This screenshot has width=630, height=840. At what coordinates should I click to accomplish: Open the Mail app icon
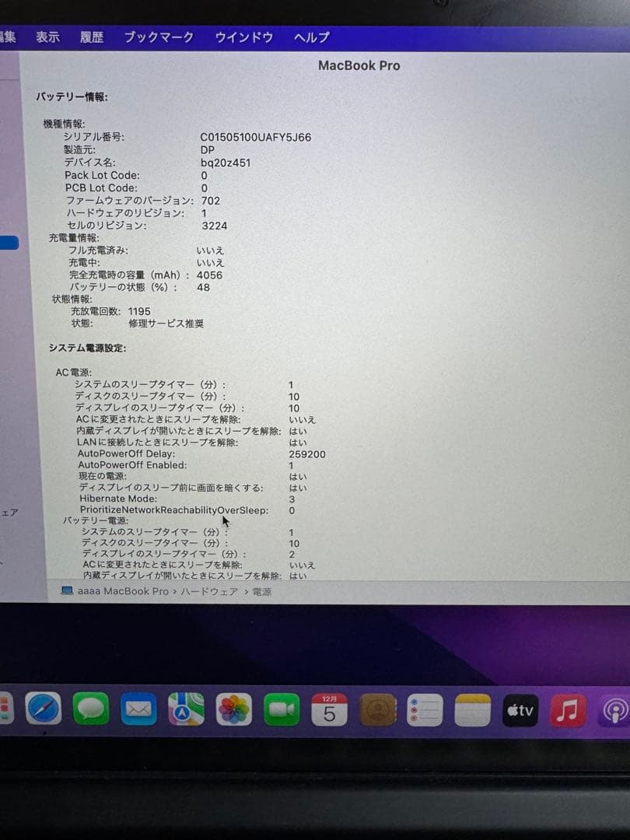tap(138, 709)
